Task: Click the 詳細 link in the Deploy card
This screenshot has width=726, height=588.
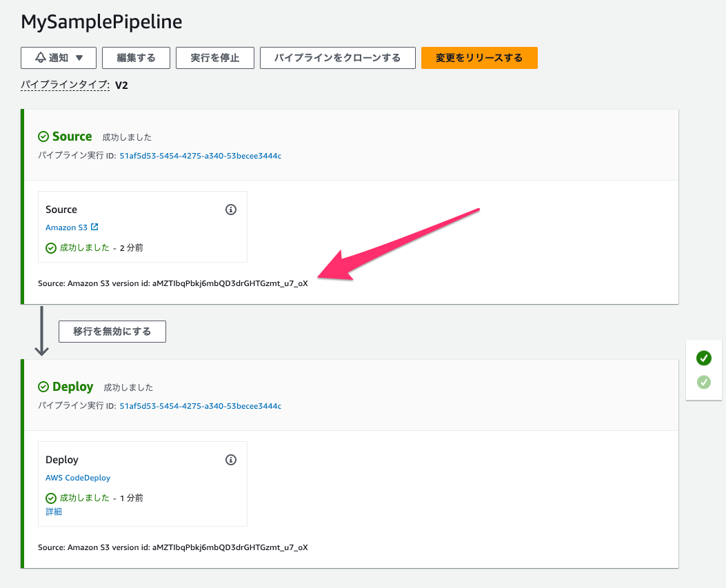Action: [54, 511]
